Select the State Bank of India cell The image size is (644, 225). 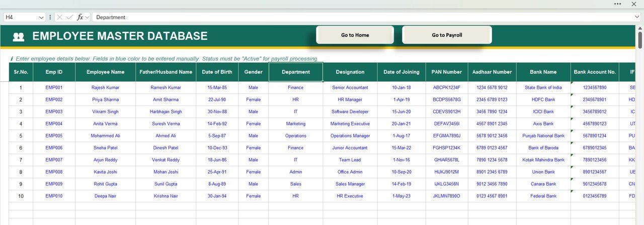(x=543, y=87)
